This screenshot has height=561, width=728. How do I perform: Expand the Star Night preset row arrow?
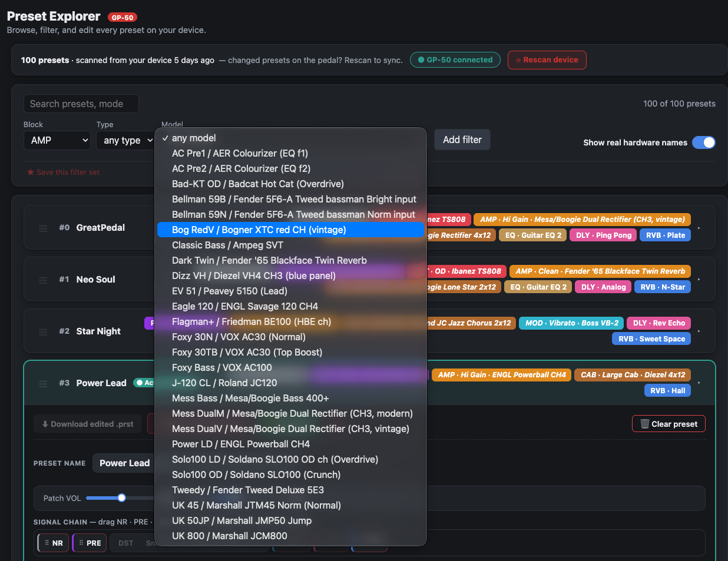point(699,331)
